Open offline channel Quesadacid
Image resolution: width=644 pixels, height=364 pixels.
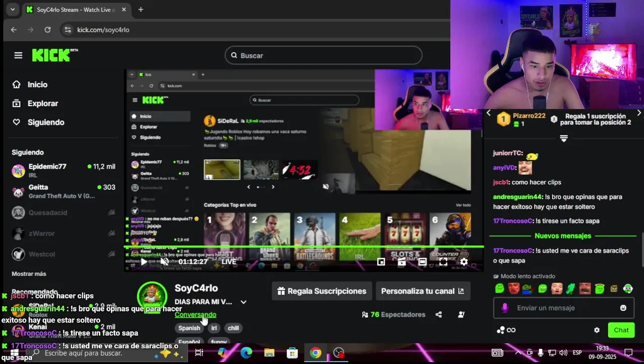tap(64, 213)
